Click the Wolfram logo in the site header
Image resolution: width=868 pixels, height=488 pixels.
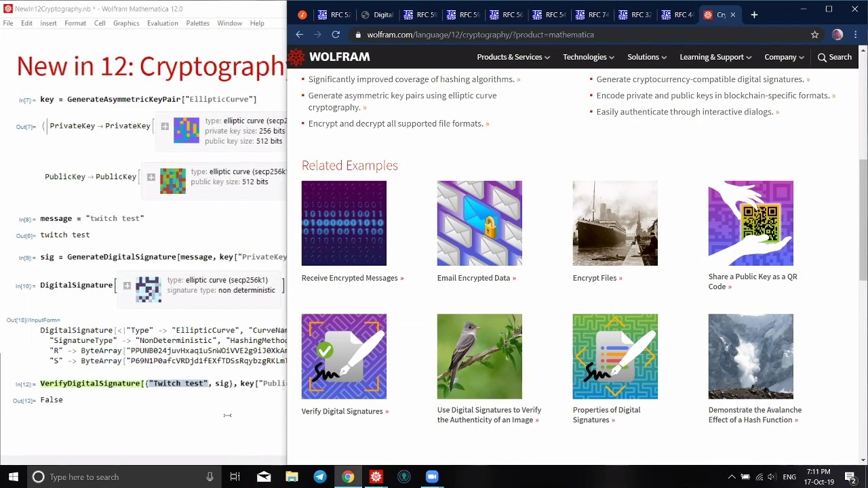pyautogui.click(x=330, y=58)
